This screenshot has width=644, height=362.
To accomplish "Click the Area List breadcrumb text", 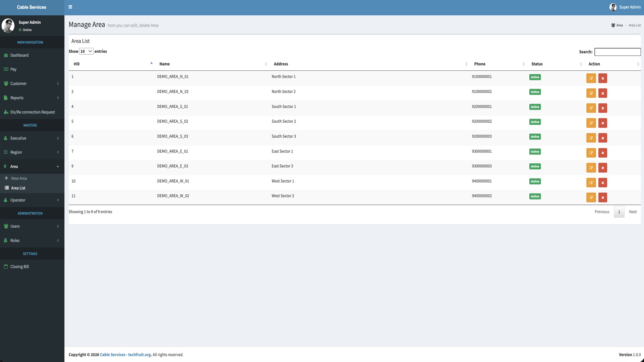I will pyautogui.click(x=635, y=25).
